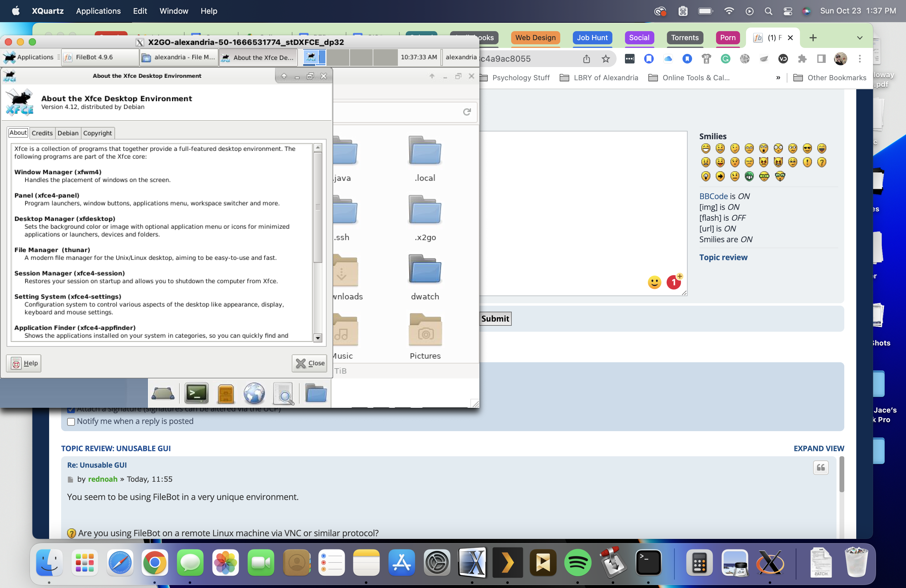This screenshot has height=588, width=906.
Task: Select the FileBot 4.9.6 taskbar button
Action: point(100,57)
